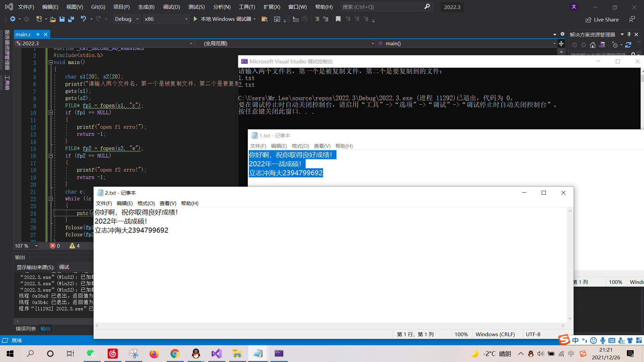This screenshot has width=644, height=362.
Task: Pin the main.c tab
Action: pos(38,34)
